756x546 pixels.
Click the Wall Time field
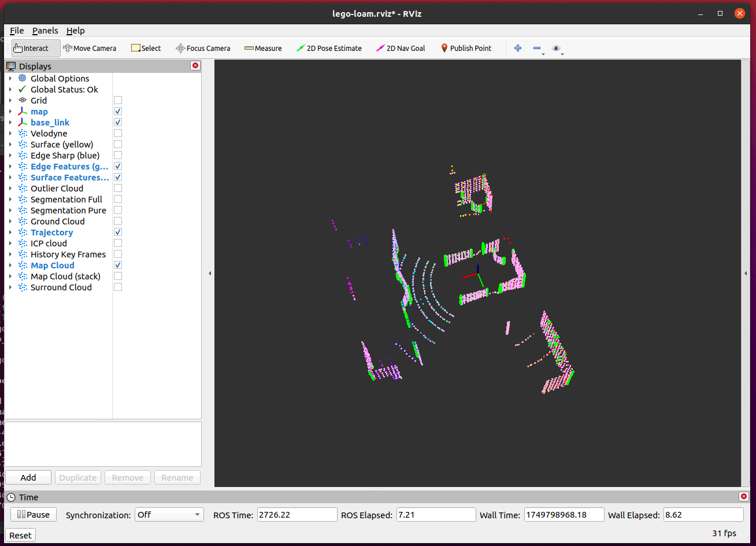[564, 515]
